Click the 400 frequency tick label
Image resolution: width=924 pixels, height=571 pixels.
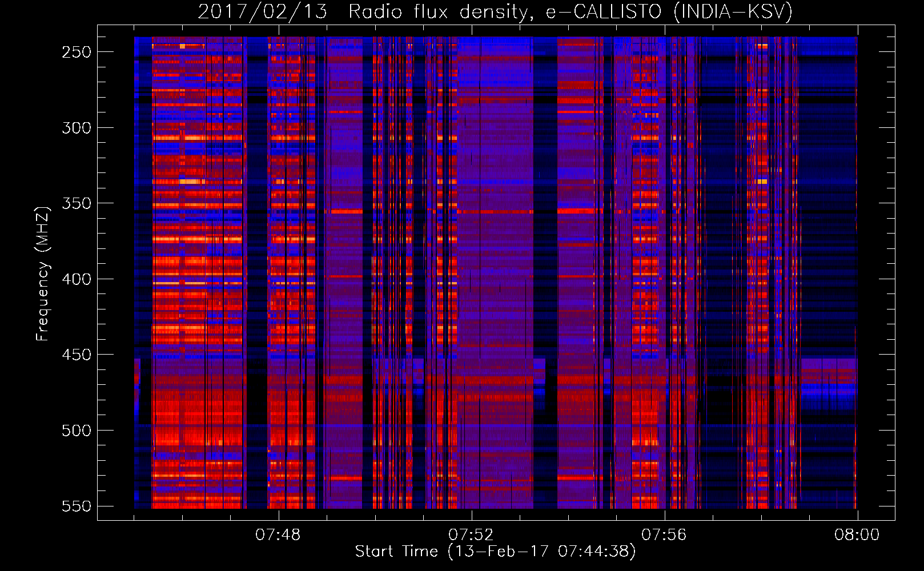[77, 279]
